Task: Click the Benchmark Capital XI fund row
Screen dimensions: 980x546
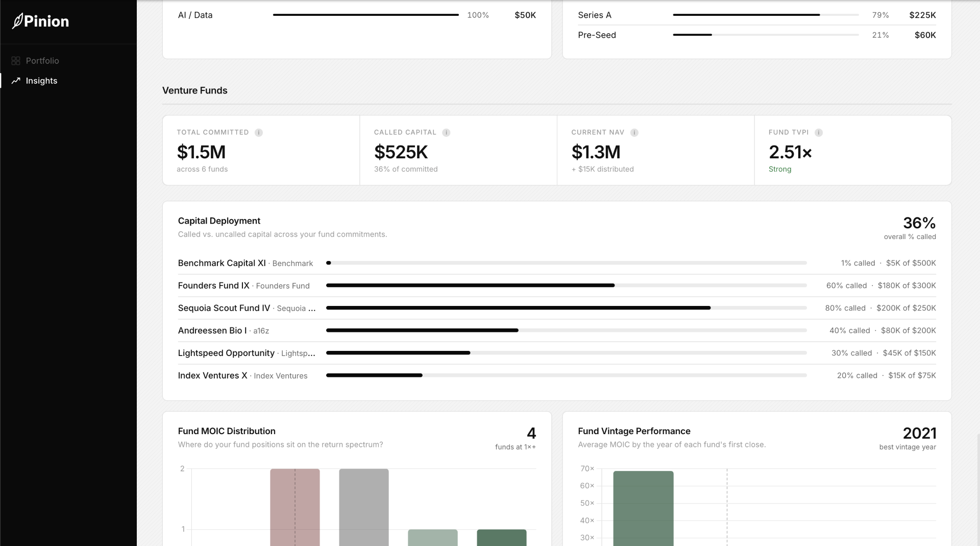Action: 557,263
